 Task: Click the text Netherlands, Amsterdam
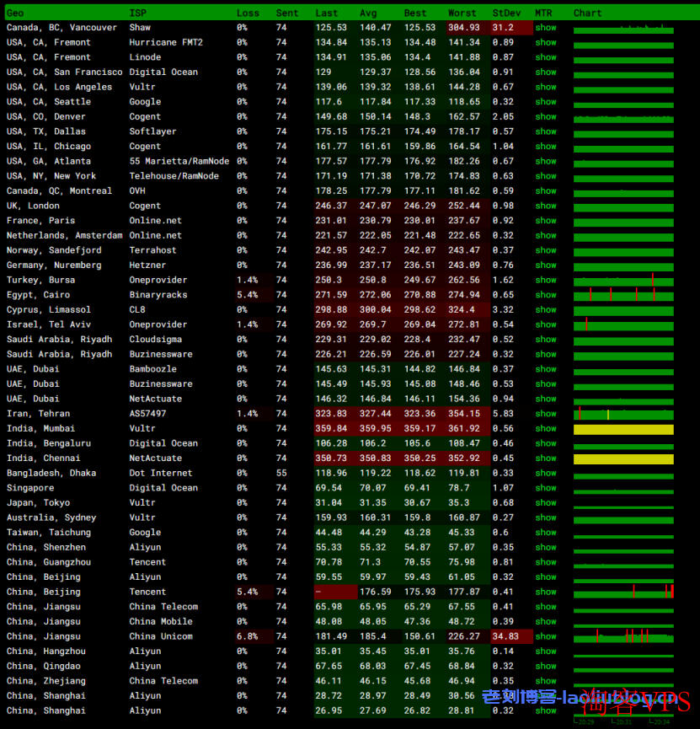64,235
